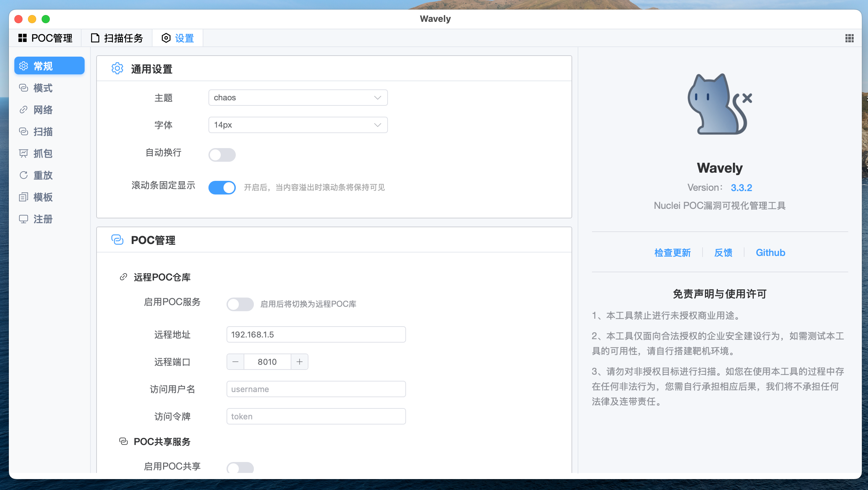Click the mode icon beside 模式
Viewport: 868px width, 490px height.
pos(24,88)
